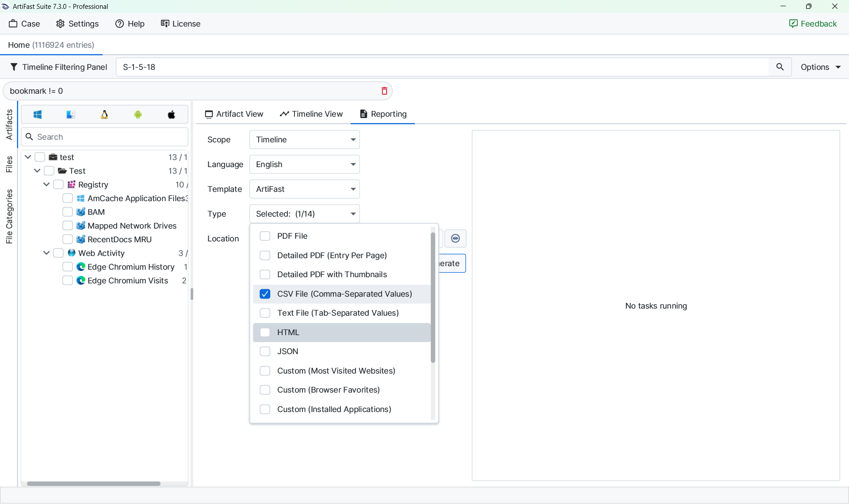Select the Apple iOS filter icon

coord(172,115)
